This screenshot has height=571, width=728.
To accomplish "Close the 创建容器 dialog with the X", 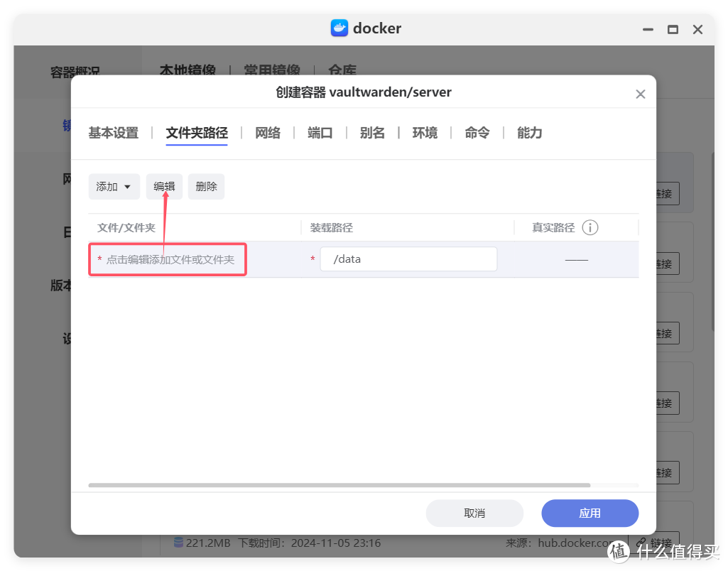I will coord(640,94).
